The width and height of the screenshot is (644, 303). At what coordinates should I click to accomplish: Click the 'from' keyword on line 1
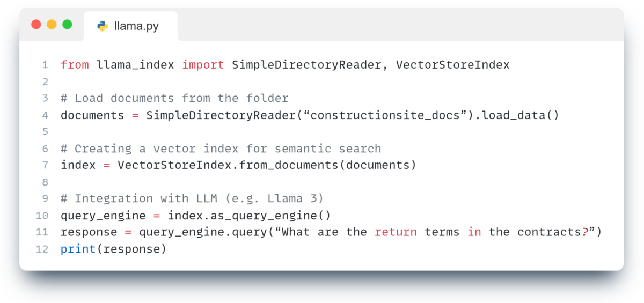[x=75, y=65]
